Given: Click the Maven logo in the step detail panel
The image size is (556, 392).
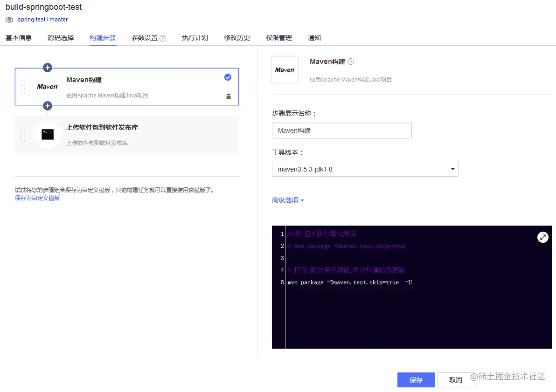Looking at the screenshot, I should (x=285, y=70).
